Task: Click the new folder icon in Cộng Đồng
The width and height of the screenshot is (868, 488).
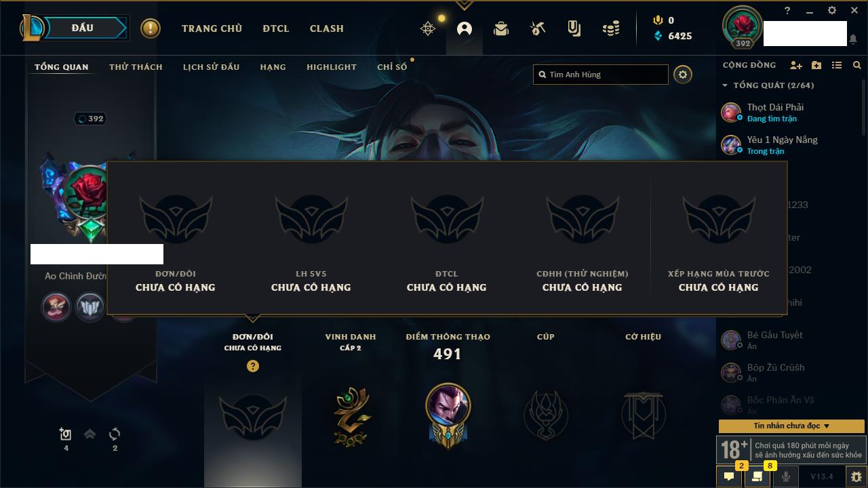Action: 816,65
